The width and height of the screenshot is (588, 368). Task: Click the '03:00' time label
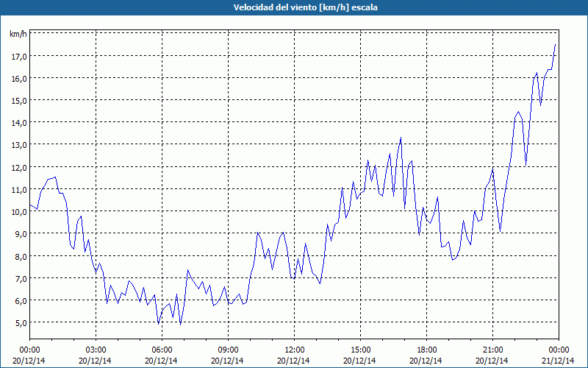(x=96, y=350)
